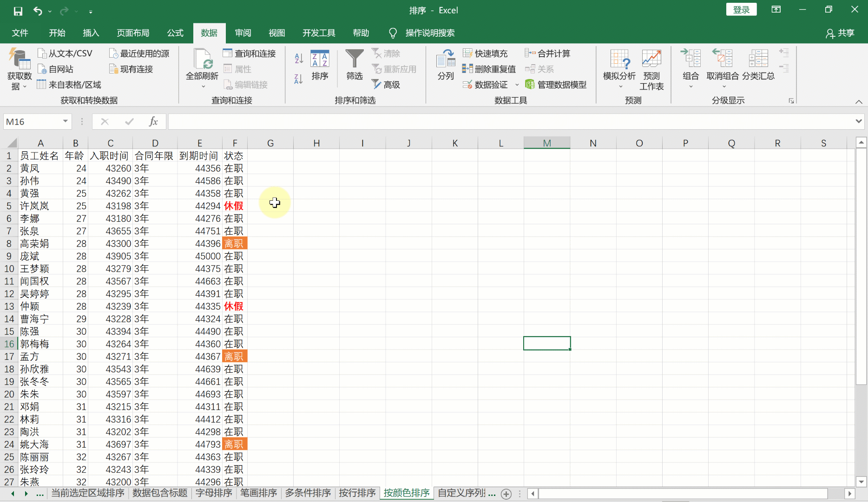The width and height of the screenshot is (868, 502).
Task: Click 数据验证 icon
Action: pos(485,85)
